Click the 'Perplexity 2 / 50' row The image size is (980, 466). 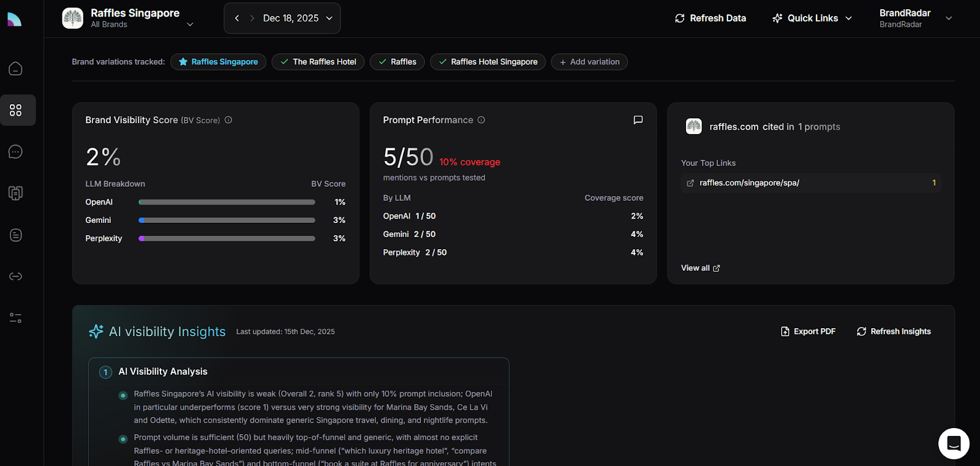pos(513,253)
